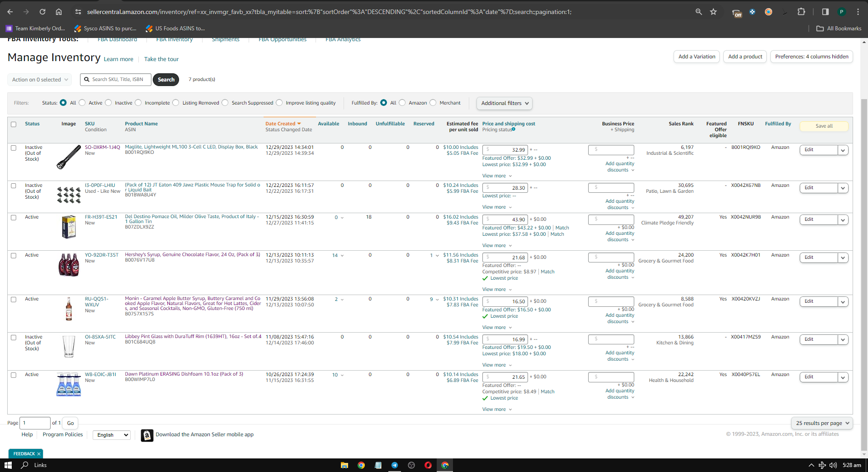Follow the Take the tour link

pos(161,59)
